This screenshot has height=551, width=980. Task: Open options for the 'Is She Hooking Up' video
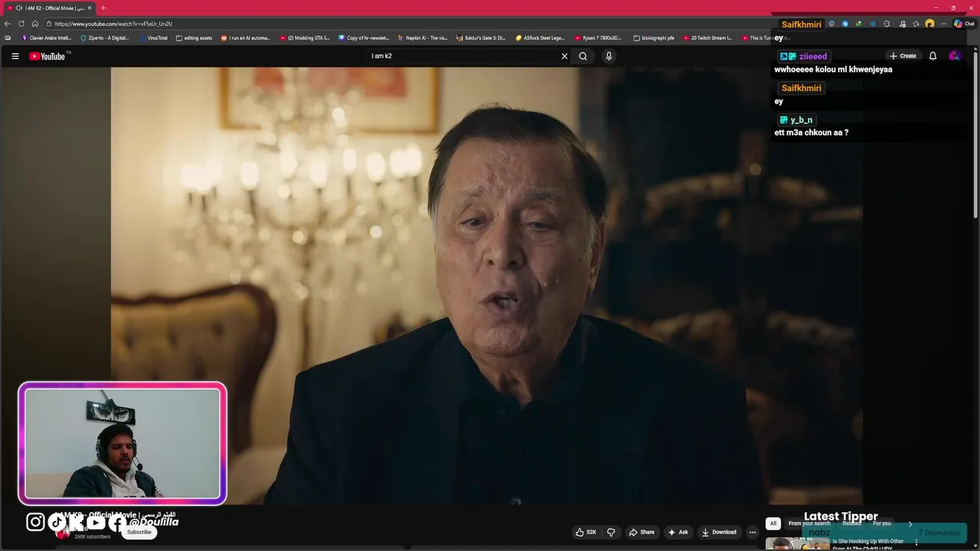click(916, 543)
